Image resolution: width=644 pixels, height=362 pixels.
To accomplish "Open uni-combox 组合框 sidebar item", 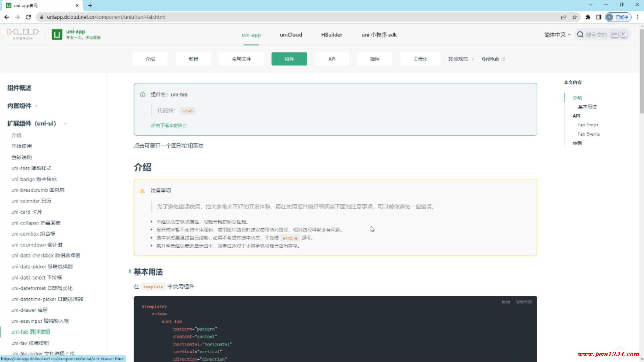I will pos(33,234).
